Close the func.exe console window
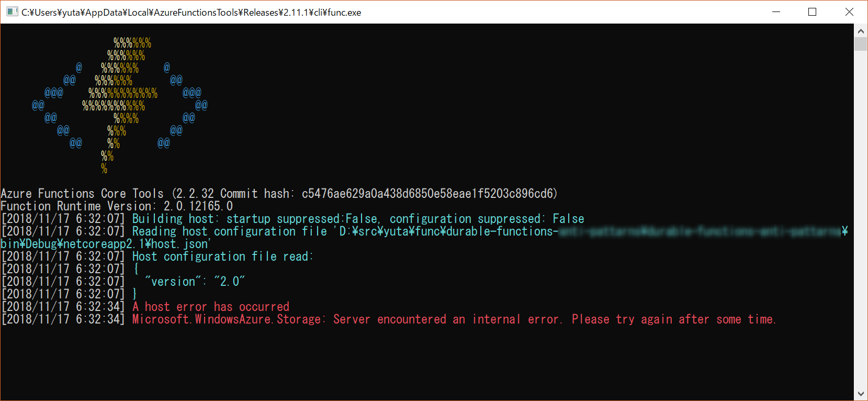This screenshot has width=868, height=401. (849, 12)
